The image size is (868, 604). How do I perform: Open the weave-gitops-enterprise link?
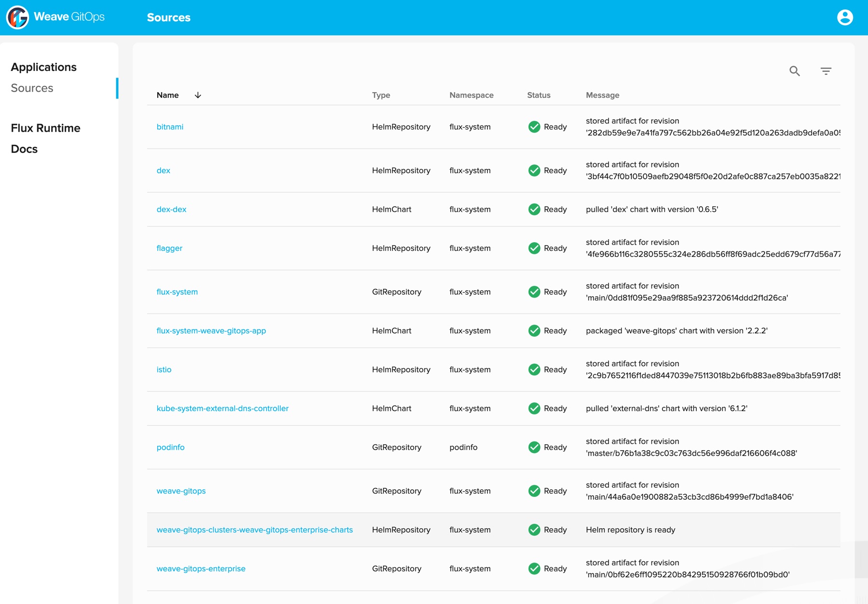point(201,569)
